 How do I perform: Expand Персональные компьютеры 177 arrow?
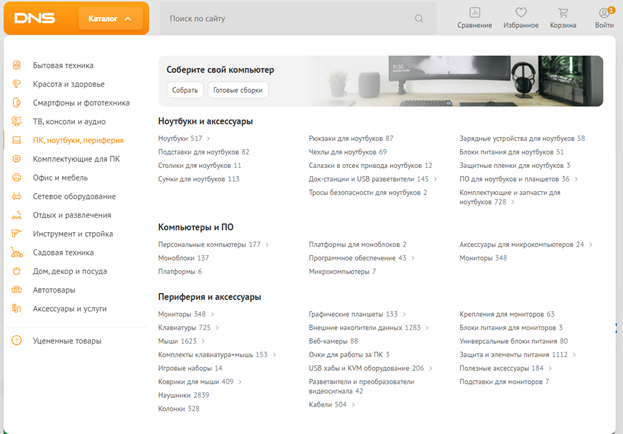coord(267,244)
